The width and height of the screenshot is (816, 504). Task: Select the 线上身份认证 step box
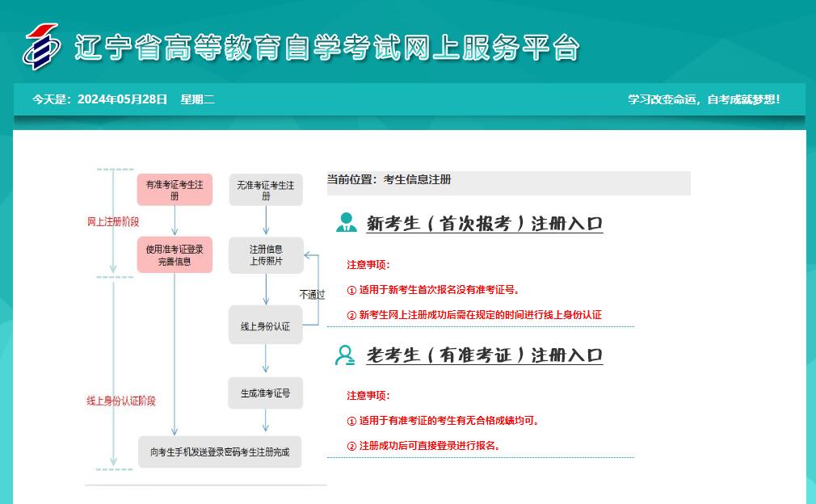click(x=266, y=325)
